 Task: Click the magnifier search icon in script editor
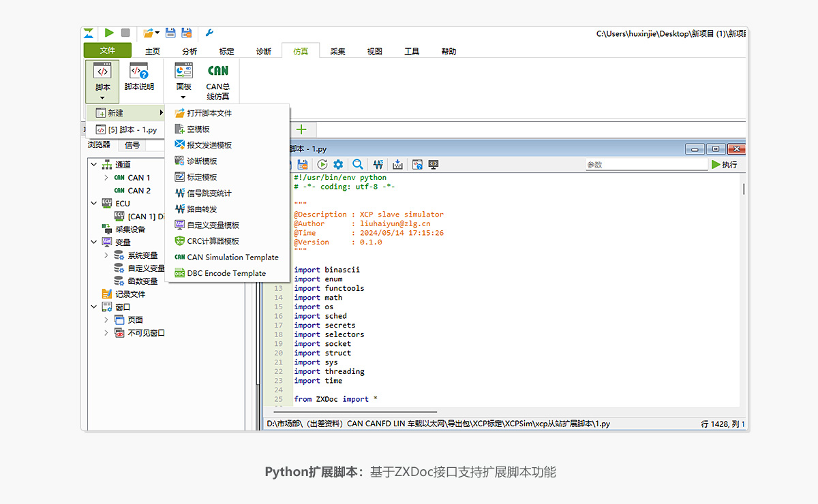tap(357, 164)
